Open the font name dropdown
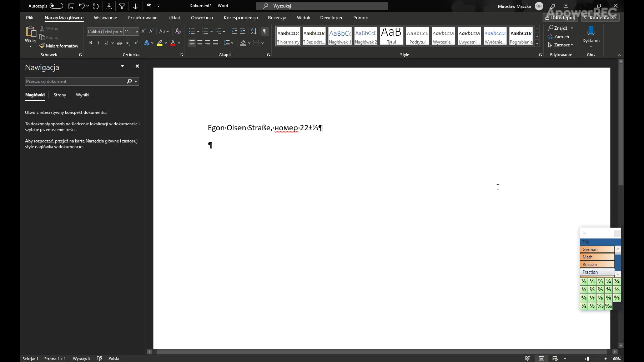 121,31
